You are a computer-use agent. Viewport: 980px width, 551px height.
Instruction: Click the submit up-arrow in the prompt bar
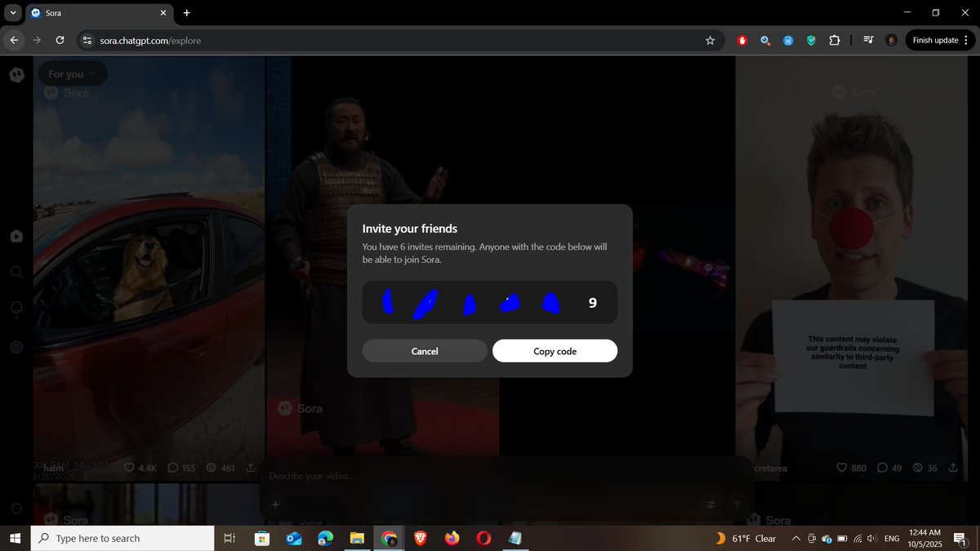[x=737, y=504]
